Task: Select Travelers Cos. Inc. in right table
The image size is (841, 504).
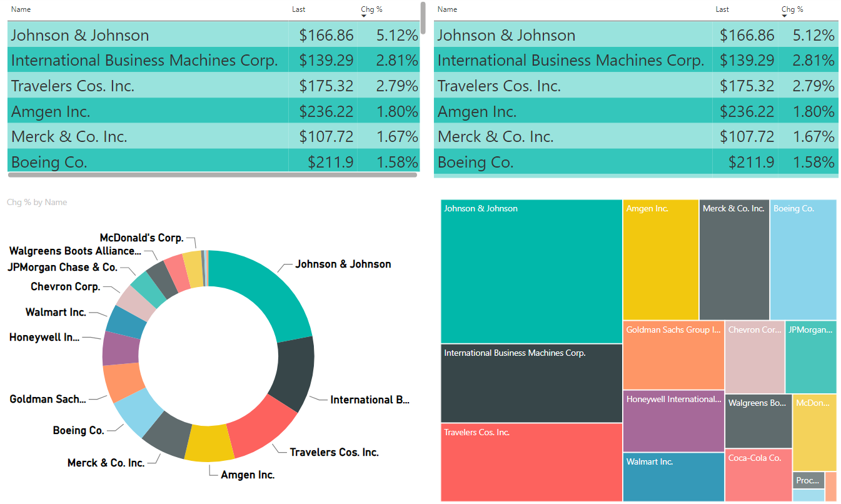Action: point(499,86)
